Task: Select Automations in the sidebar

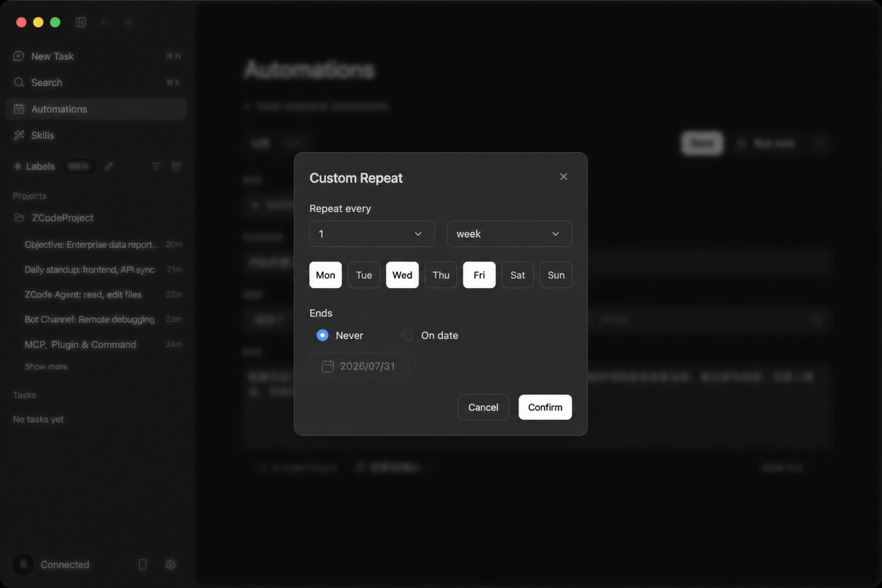Action: [x=96, y=109]
